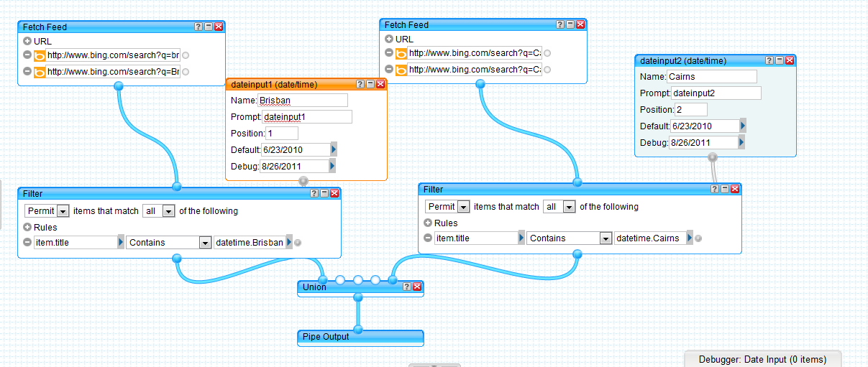Screen dimensions: 868x367
Task: Close the dateinput1 module
Action: coord(380,84)
